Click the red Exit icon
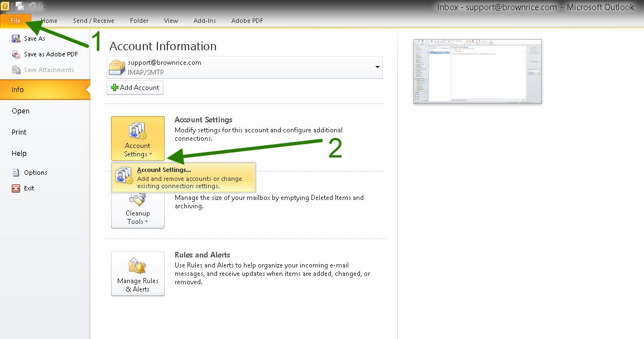Image resolution: width=644 pixels, height=339 pixels. coord(16,188)
